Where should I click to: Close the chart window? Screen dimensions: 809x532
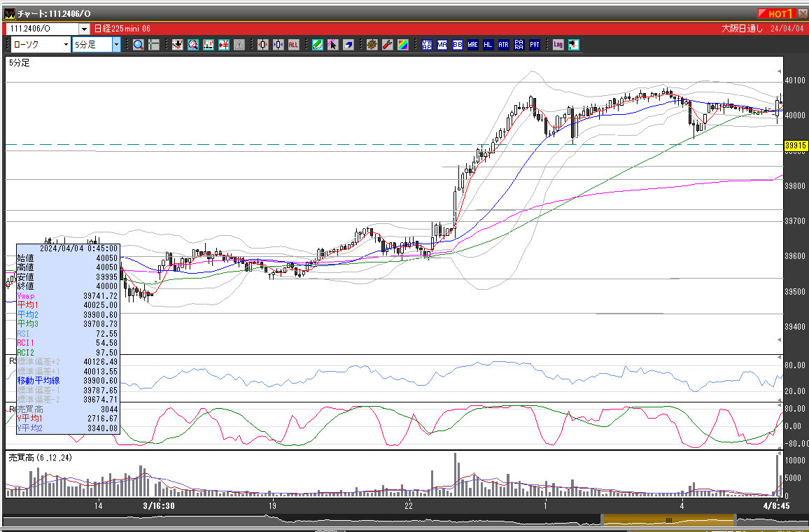(802, 13)
